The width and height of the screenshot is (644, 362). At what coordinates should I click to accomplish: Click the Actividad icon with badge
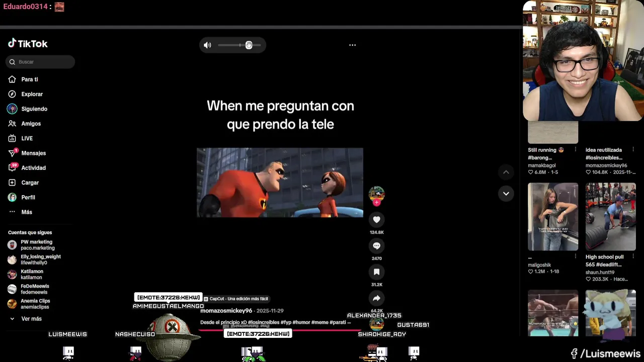12,167
